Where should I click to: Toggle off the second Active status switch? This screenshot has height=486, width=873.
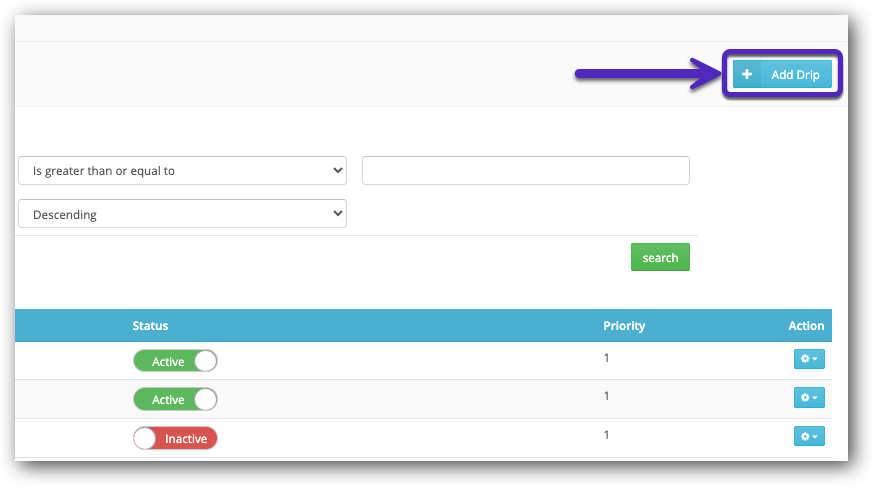(175, 399)
